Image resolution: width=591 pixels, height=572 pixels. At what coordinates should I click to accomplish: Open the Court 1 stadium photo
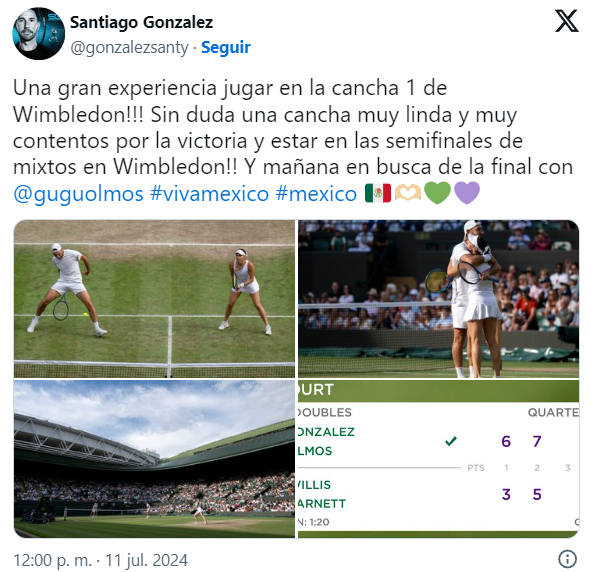(155, 459)
